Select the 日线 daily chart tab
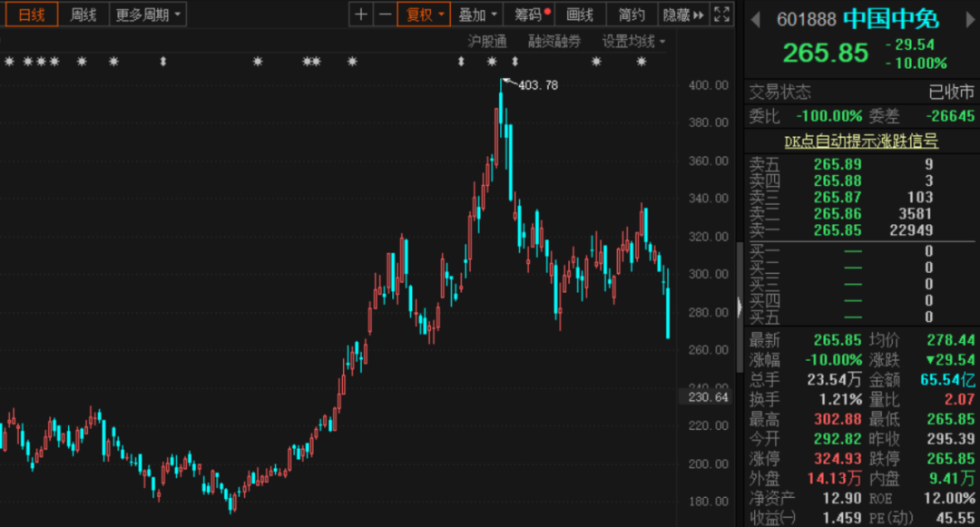 31,15
